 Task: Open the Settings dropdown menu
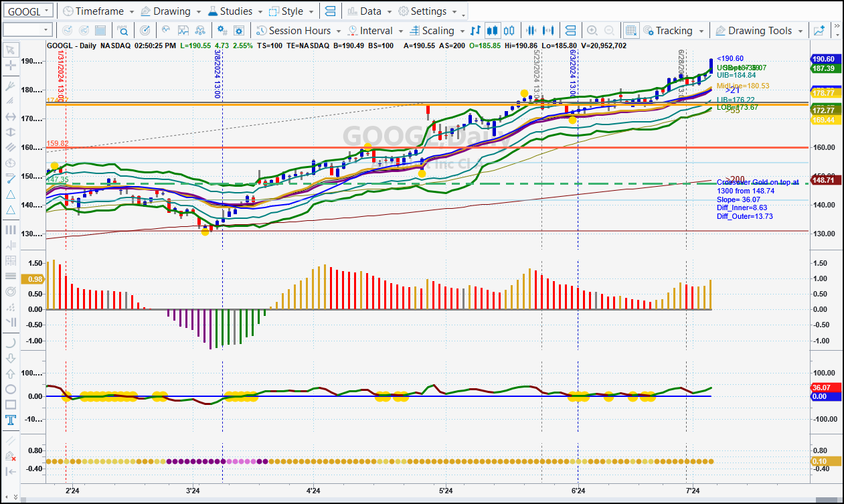pyautogui.click(x=428, y=11)
